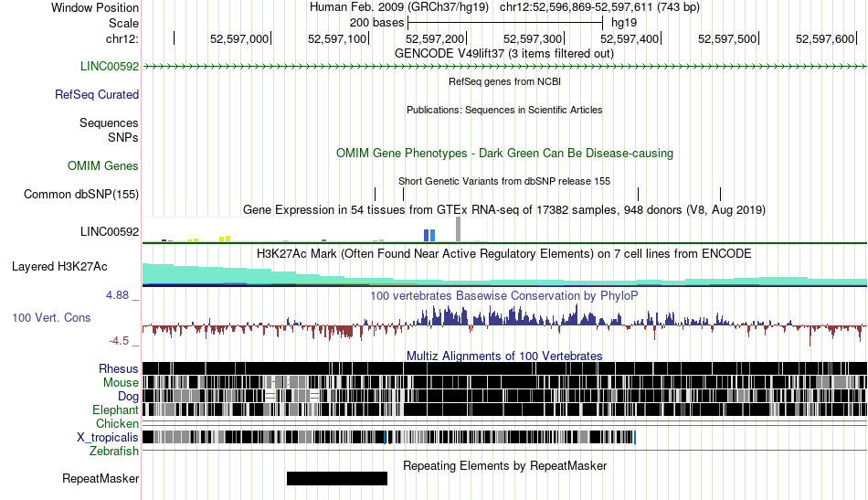Viewport: 868px width, 500px height.
Task: Click the 100 Vert. Cons label
Action: (51, 318)
